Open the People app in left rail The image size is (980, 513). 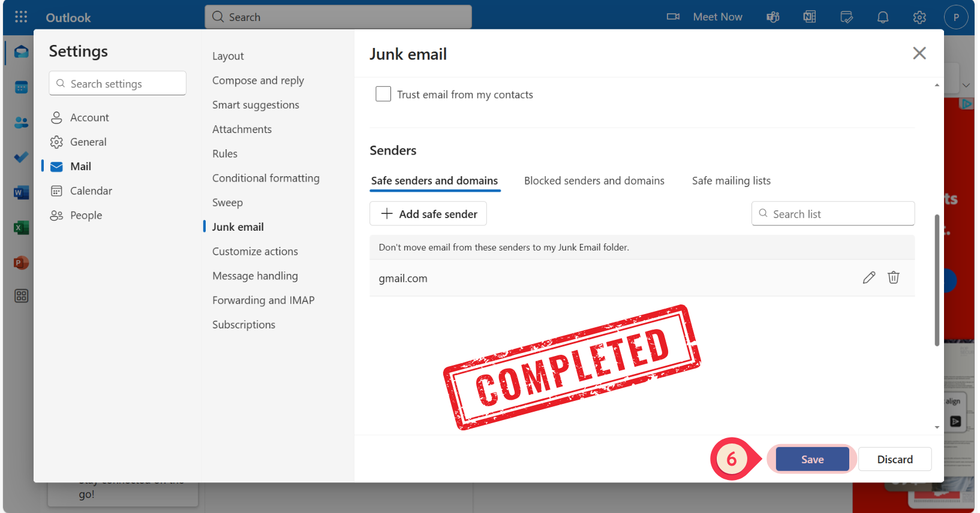point(21,123)
